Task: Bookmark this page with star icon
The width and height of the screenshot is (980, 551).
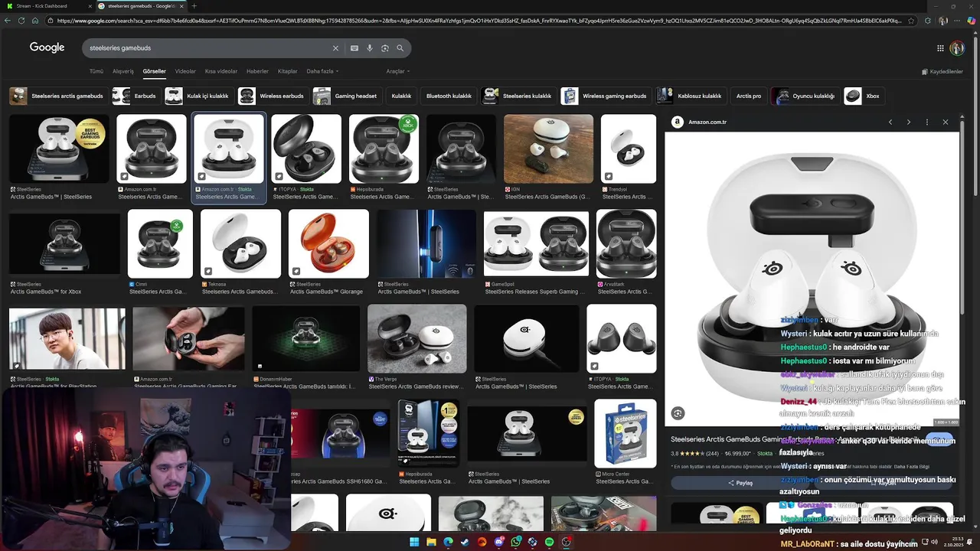Action: pos(910,21)
